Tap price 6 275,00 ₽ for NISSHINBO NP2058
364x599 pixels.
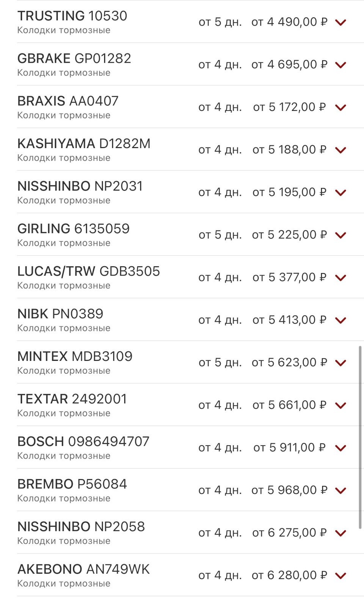point(289,533)
